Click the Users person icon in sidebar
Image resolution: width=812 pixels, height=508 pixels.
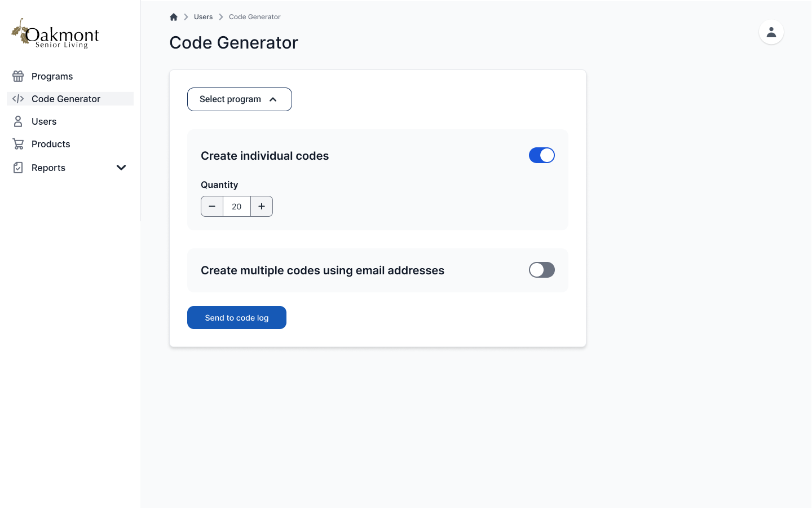pos(18,121)
